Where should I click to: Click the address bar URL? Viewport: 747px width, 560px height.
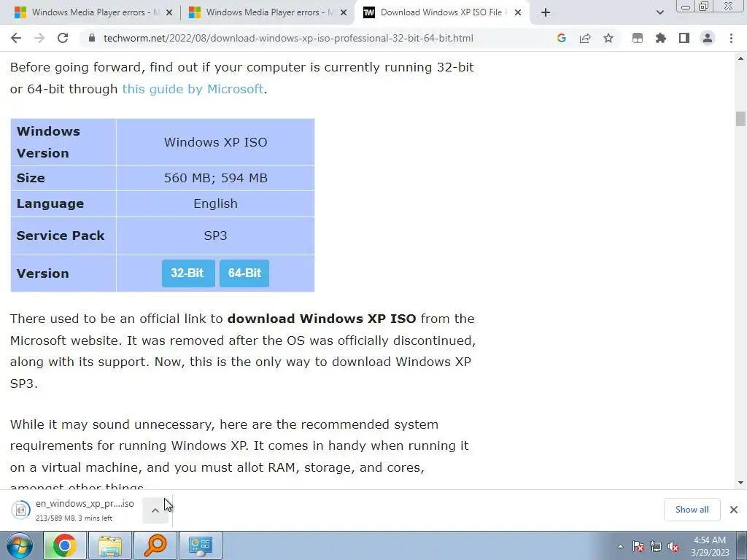pyautogui.click(x=288, y=38)
